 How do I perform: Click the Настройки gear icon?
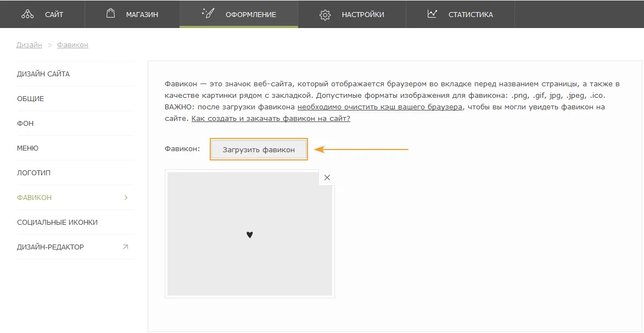325,15
